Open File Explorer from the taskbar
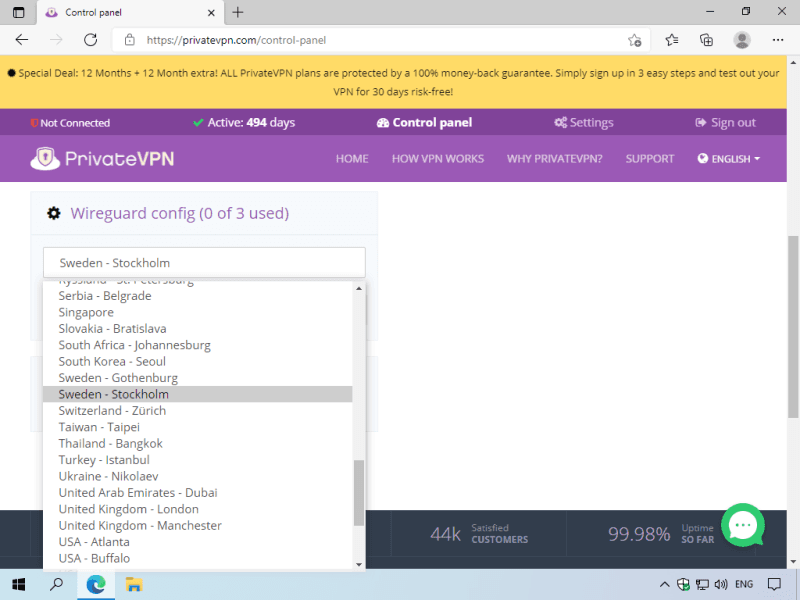This screenshot has height=600, width=800. (x=133, y=584)
